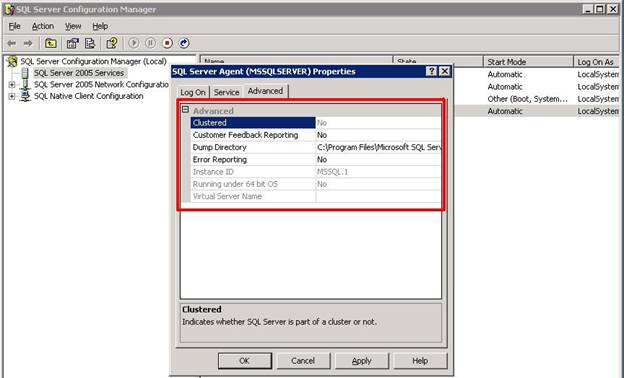Click the Up one level folder icon

click(x=51, y=43)
